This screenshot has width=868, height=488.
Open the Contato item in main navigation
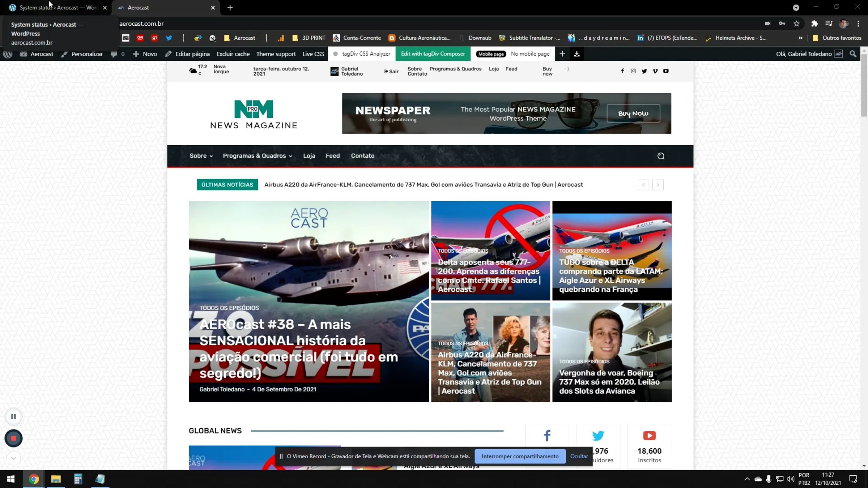(363, 156)
